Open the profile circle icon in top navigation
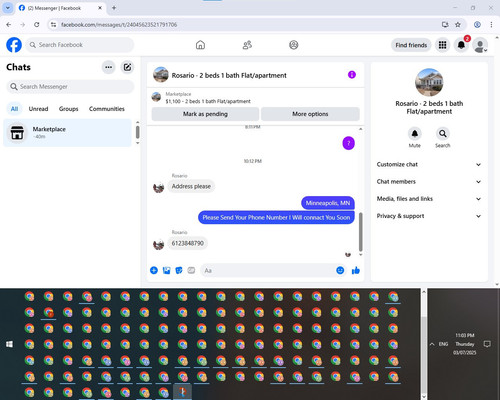The height and width of the screenshot is (400, 500). pos(294,45)
